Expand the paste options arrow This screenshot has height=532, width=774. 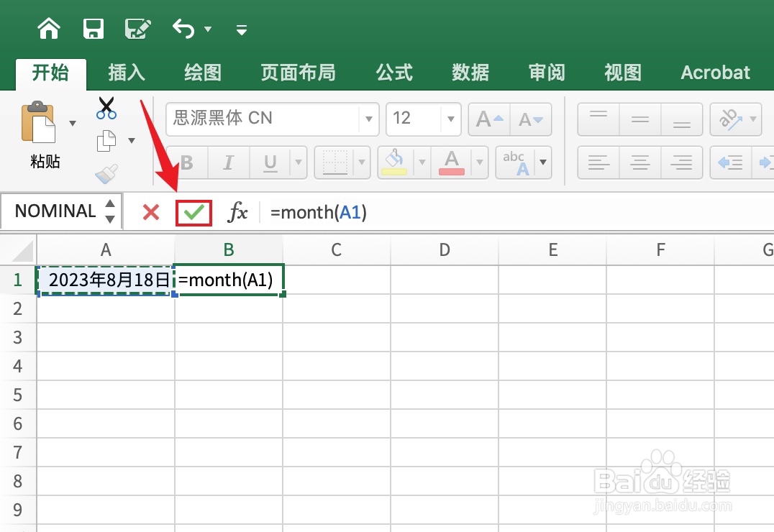pyautogui.click(x=73, y=123)
